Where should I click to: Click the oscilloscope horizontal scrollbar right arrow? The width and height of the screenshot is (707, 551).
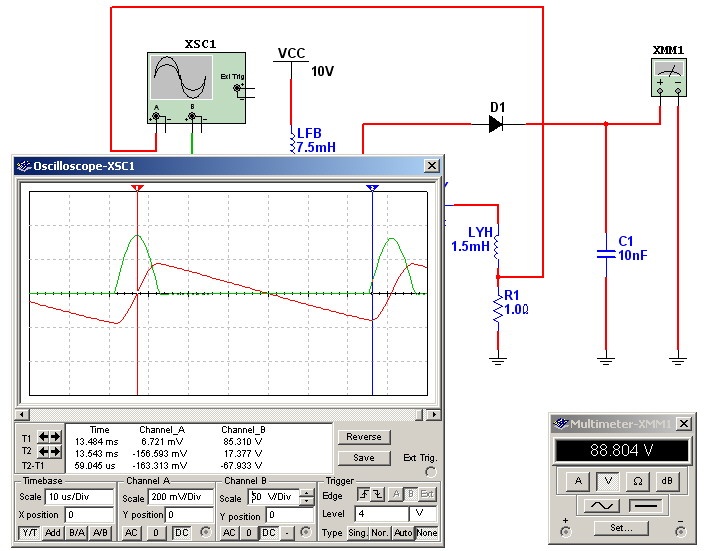[x=434, y=413]
